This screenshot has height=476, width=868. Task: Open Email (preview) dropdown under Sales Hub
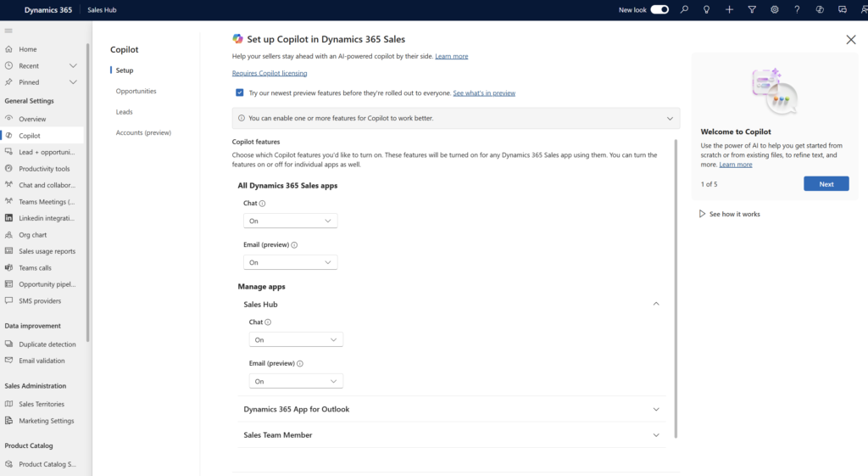point(296,381)
